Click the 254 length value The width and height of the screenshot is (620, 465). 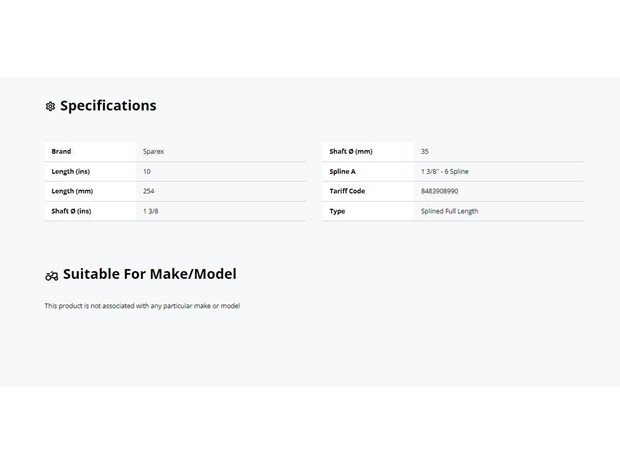pyautogui.click(x=149, y=191)
